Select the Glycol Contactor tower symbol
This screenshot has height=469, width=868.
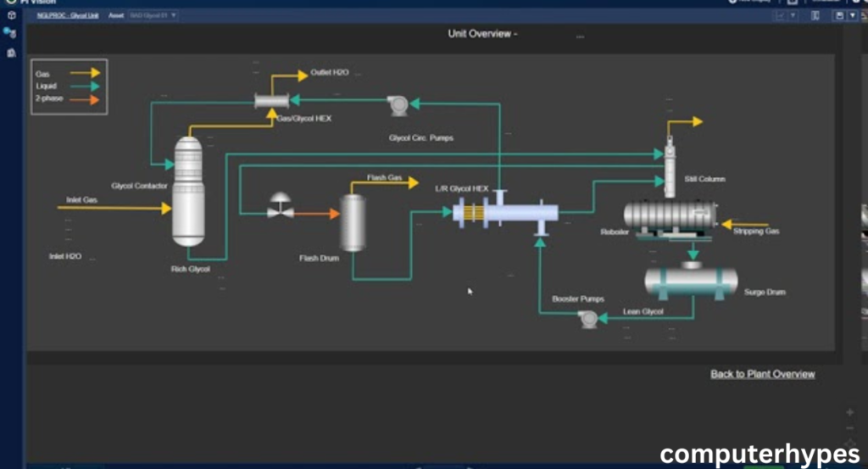click(x=188, y=192)
